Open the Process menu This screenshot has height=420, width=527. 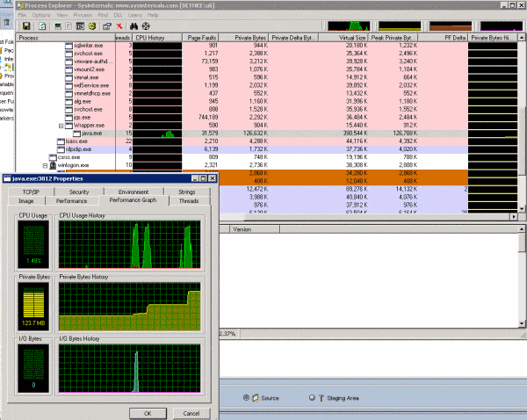[x=83, y=15]
